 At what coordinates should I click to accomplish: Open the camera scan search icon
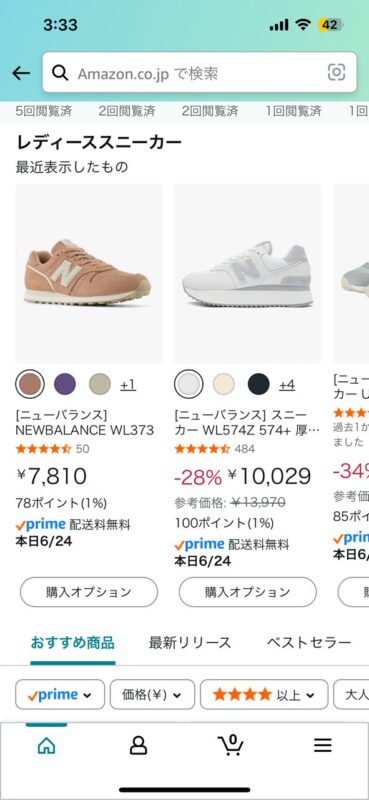pos(336,72)
